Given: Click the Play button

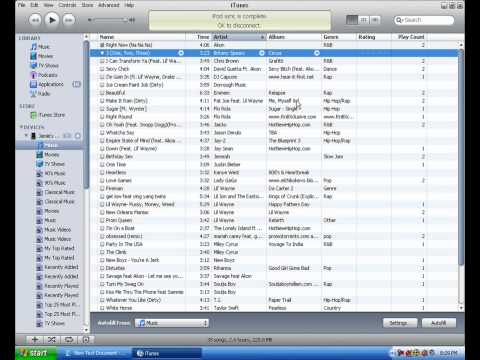Looking at the screenshot, I should 52,20.
